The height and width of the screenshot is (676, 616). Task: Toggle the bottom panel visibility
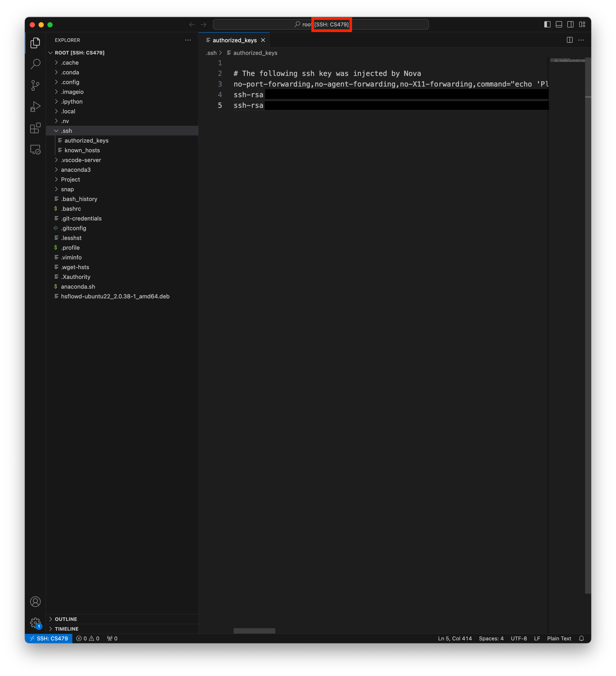tap(559, 25)
